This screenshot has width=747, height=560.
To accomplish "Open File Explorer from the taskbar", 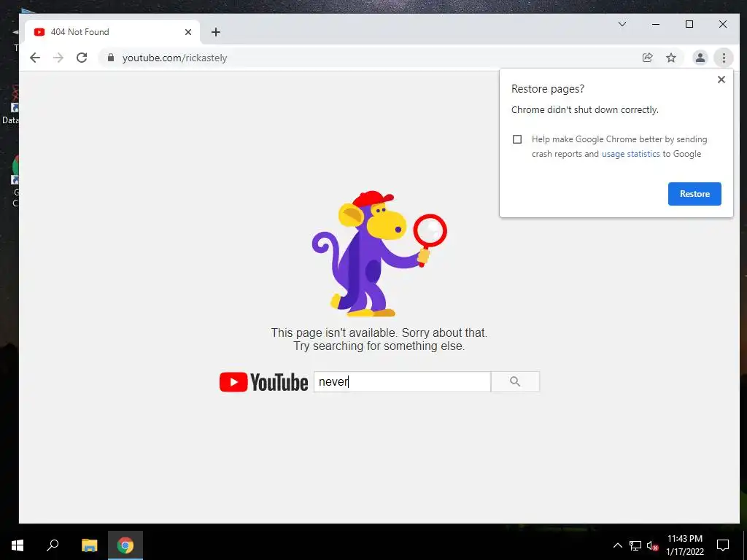I will pos(89,545).
